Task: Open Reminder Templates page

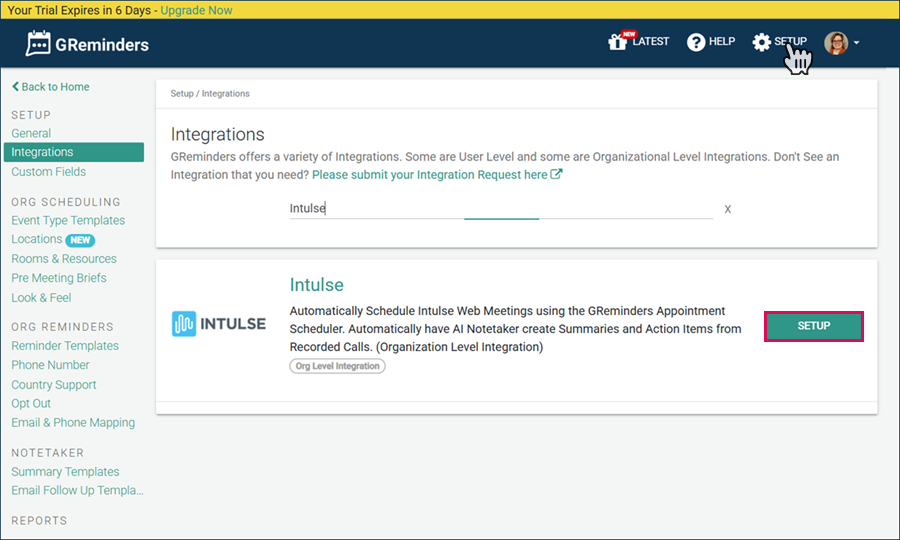Action: [x=65, y=346]
